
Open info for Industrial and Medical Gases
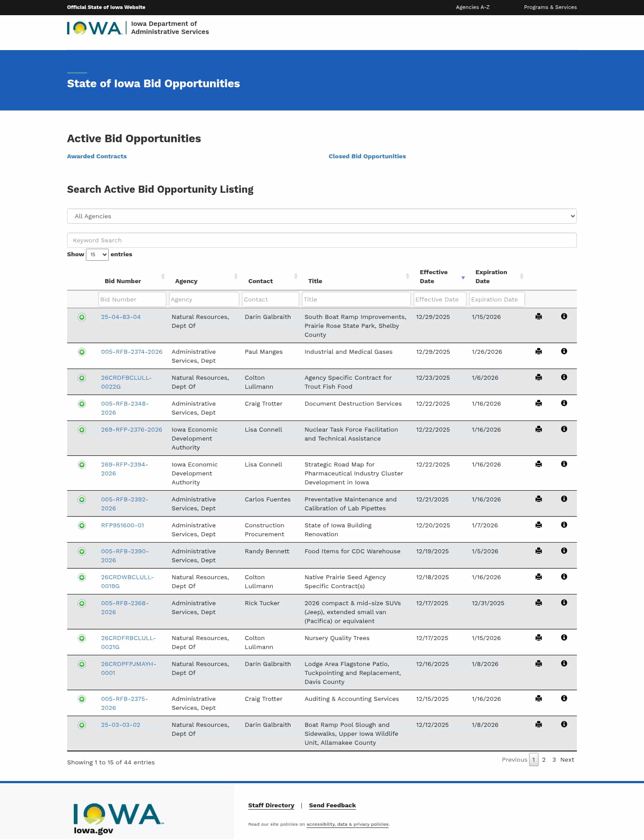click(564, 351)
